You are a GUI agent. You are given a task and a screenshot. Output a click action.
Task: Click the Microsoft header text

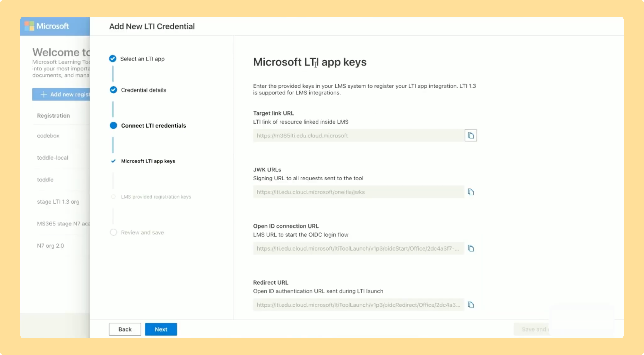pyautogui.click(x=53, y=26)
